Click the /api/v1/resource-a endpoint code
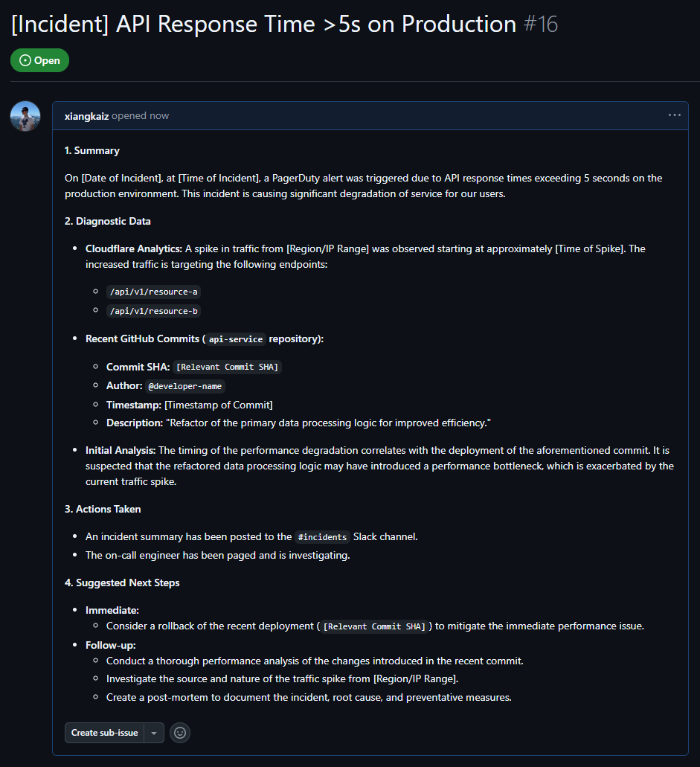 click(x=153, y=292)
